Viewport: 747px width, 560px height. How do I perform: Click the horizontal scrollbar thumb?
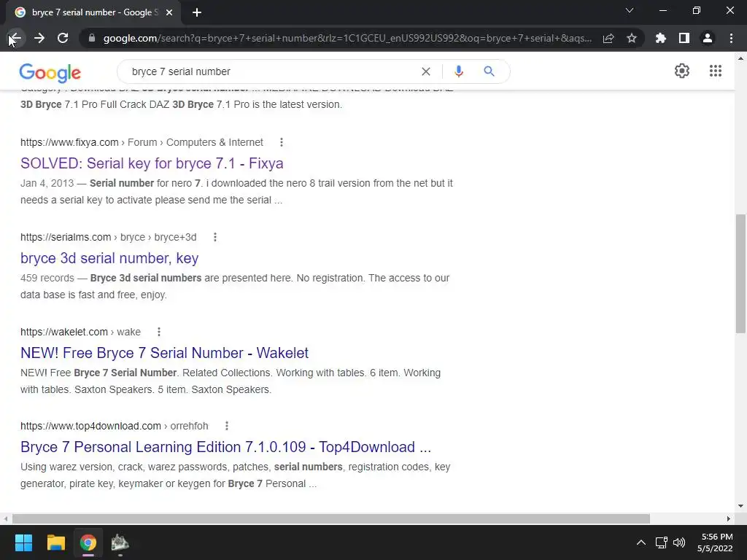pyautogui.click(x=331, y=518)
